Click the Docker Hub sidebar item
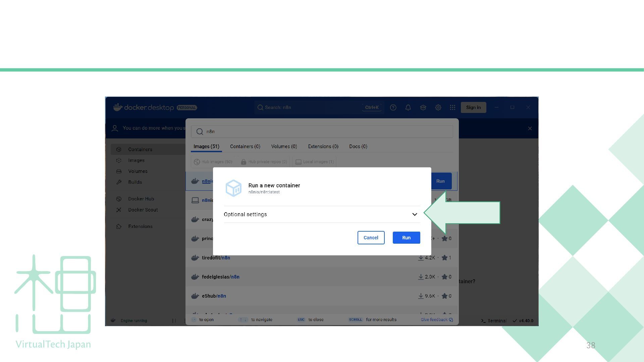Screen dimensions: 644x362 (141, 199)
